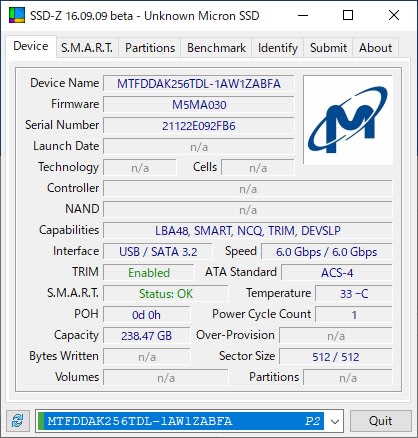Open the S.M.A.R.T. tab
Screen dimensions: 418x438
coord(87,48)
